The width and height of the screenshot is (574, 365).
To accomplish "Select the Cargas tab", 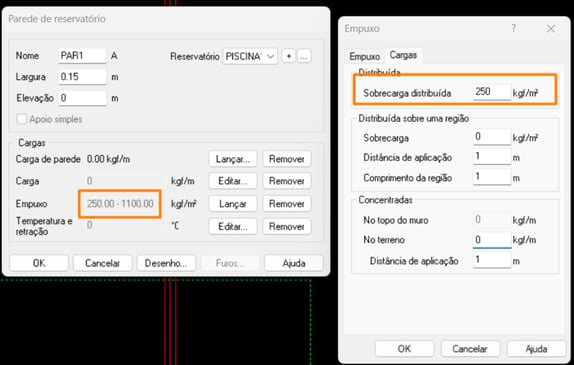I will 403,55.
